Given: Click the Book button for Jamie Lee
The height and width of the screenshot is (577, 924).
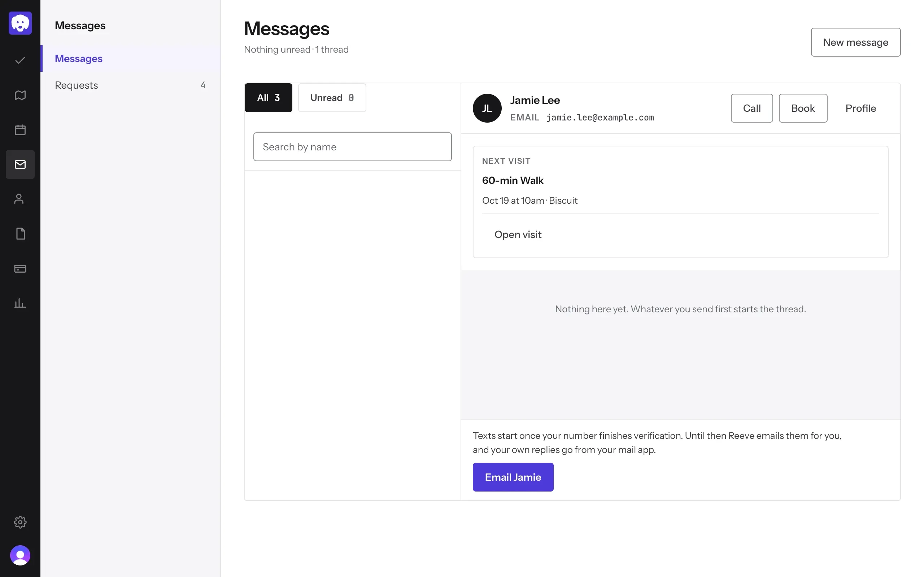Looking at the screenshot, I should coord(803,109).
